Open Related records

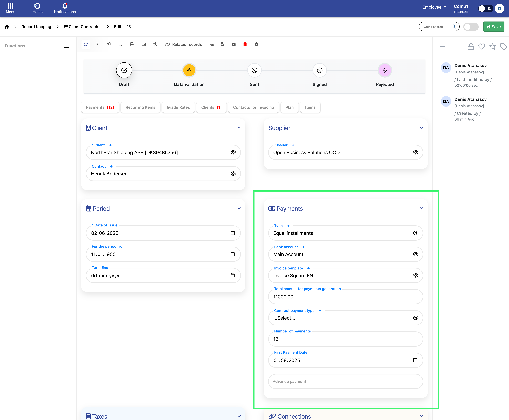[184, 44]
